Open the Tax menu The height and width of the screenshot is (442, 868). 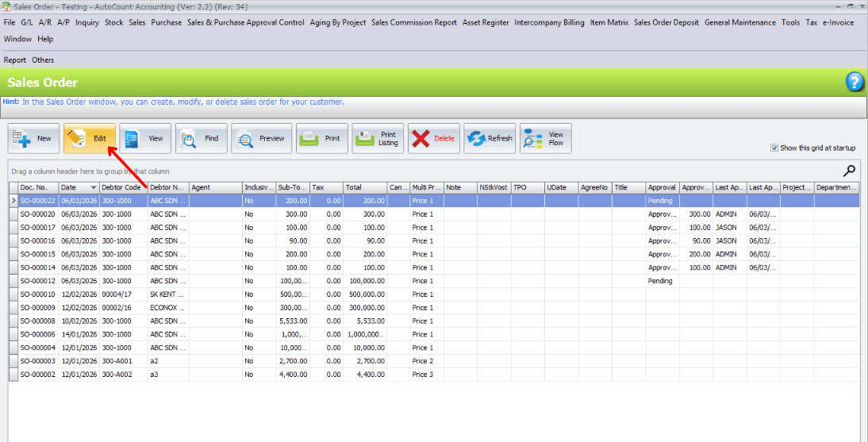tap(811, 23)
